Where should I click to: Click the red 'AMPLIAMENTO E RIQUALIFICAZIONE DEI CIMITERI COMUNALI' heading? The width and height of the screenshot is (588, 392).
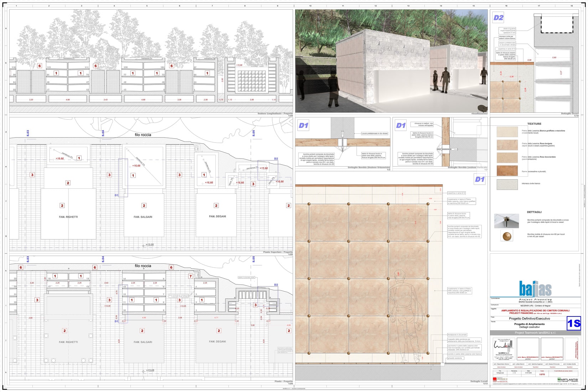pos(535,310)
